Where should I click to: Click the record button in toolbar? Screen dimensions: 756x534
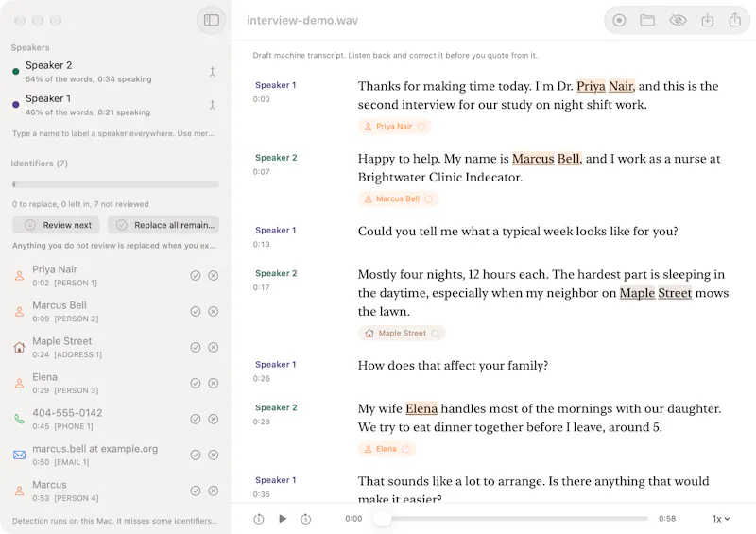(x=619, y=20)
